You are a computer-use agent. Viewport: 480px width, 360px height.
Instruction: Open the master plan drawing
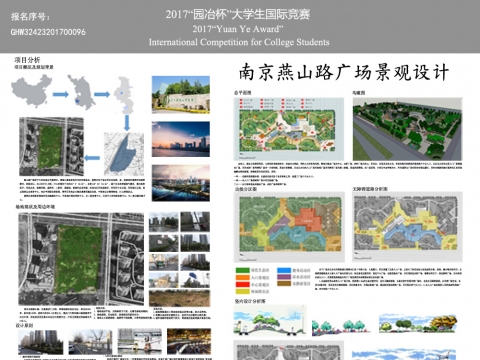[289, 129]
